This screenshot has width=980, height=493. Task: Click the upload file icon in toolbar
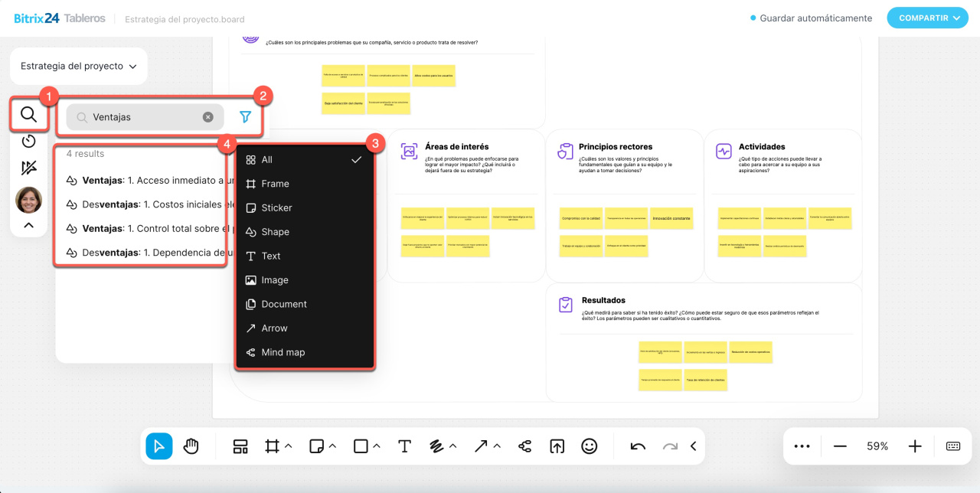[557, 446]
